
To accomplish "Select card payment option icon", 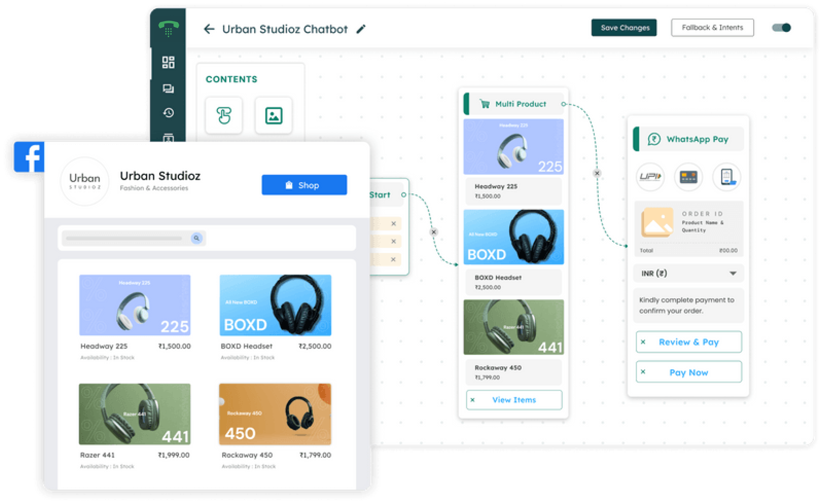I will [688, 177].
